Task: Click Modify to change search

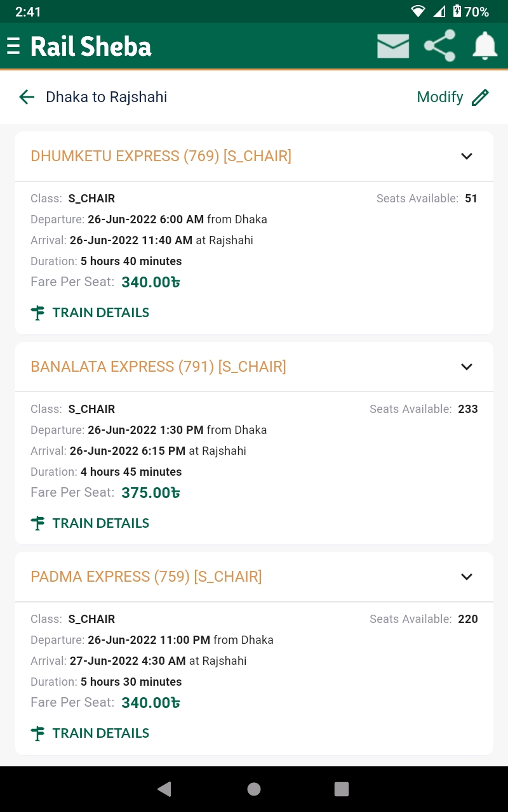Action: click(440, 97)
